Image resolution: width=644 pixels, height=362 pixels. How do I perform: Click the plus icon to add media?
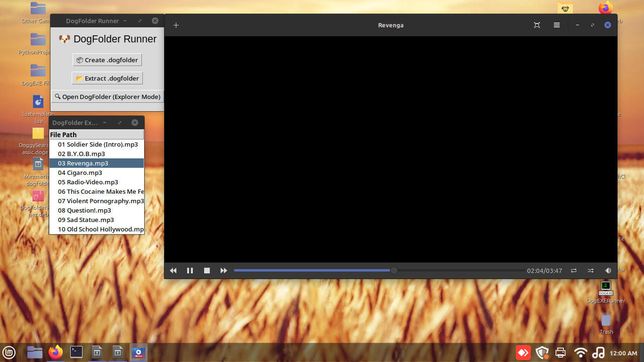(176, 25)
